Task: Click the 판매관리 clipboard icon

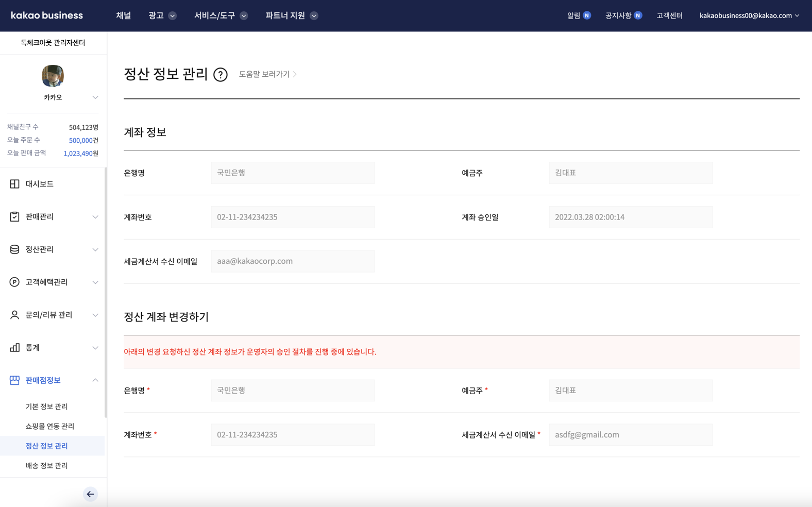Action: click(x=14, y=217)
